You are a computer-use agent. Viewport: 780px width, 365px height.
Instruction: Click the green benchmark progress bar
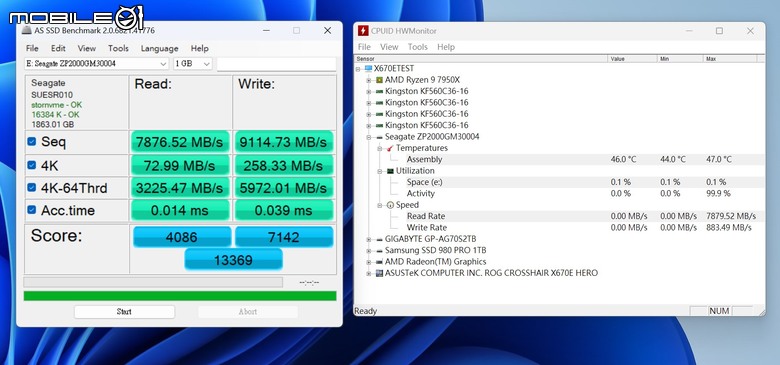point(180,296)
